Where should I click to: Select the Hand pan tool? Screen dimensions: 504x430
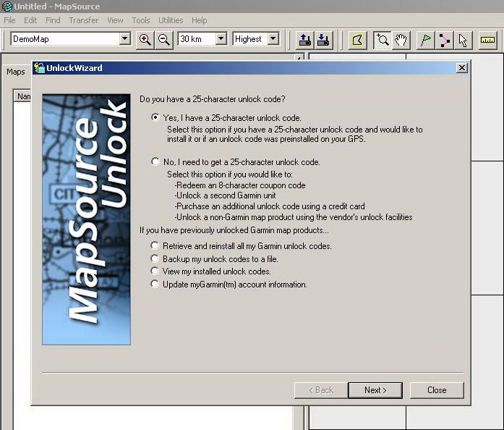(x=401, y=41)
